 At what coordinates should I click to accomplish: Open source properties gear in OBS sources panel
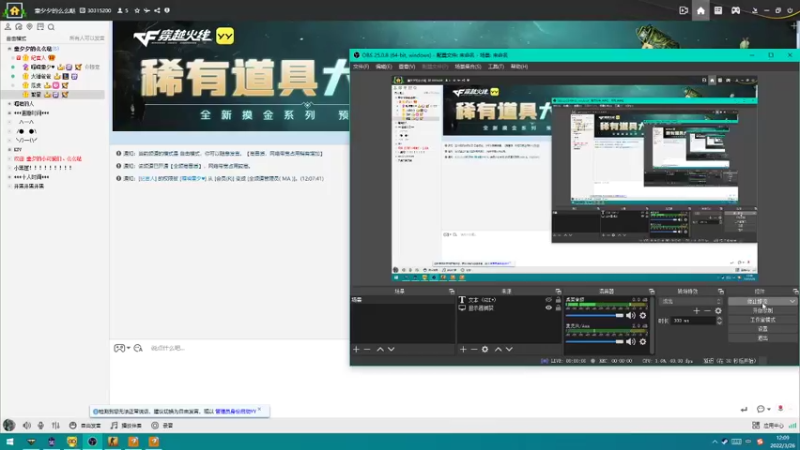pyautogui.click(x=485, y=349)
